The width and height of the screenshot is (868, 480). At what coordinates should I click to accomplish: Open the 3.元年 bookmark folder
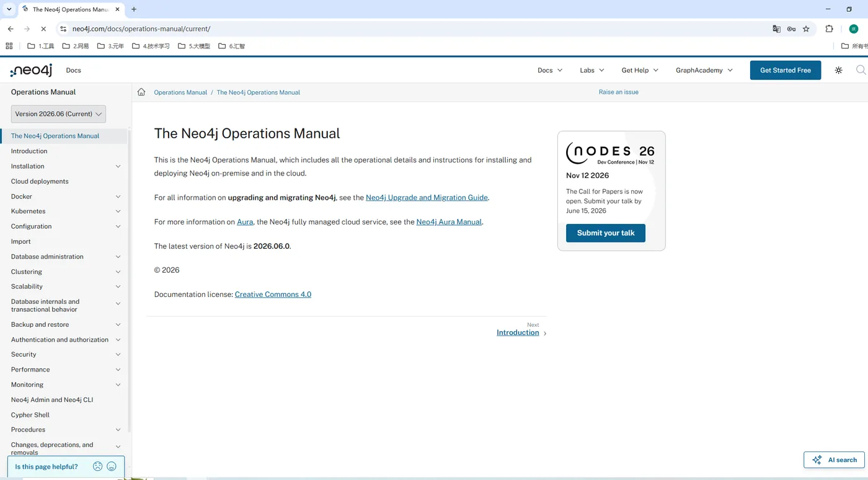click(x=110, y=46)
